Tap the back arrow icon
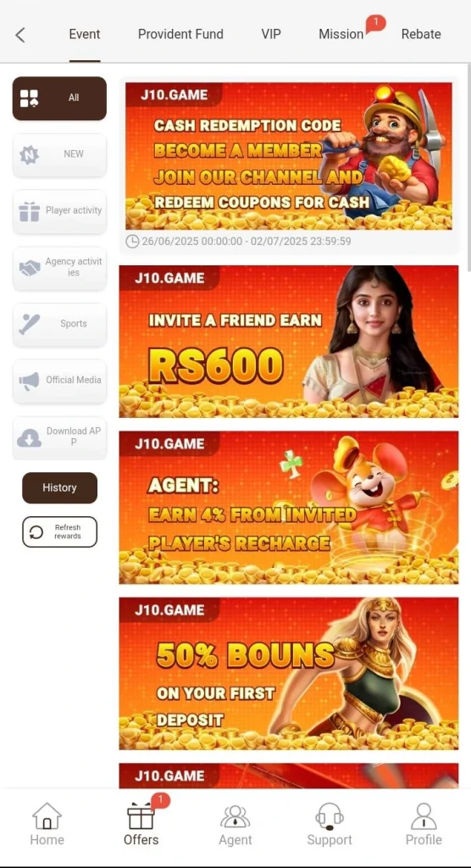The image size is (471, 868). point(20,35)
